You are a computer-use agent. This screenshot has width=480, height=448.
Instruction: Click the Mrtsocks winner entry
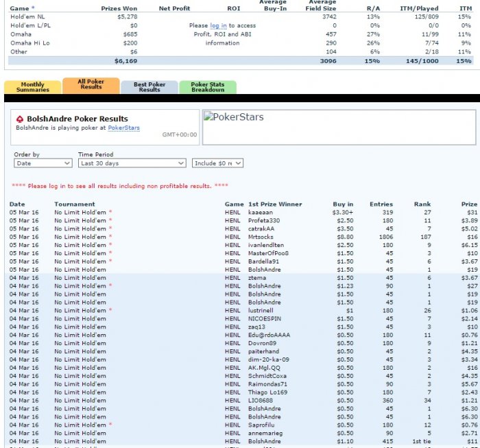pyautogui.click(x=263, y=237)
